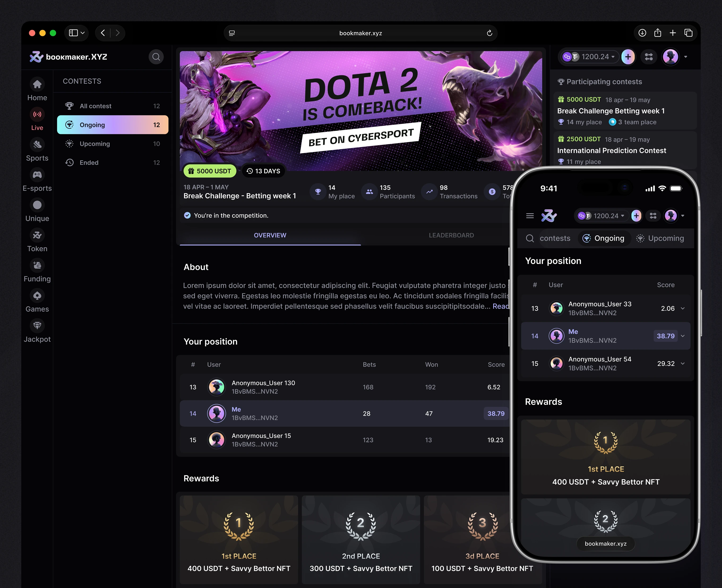The image size is (722, 588).
Task: Open the Live section in sidebar
Action: tap(37, 120)
